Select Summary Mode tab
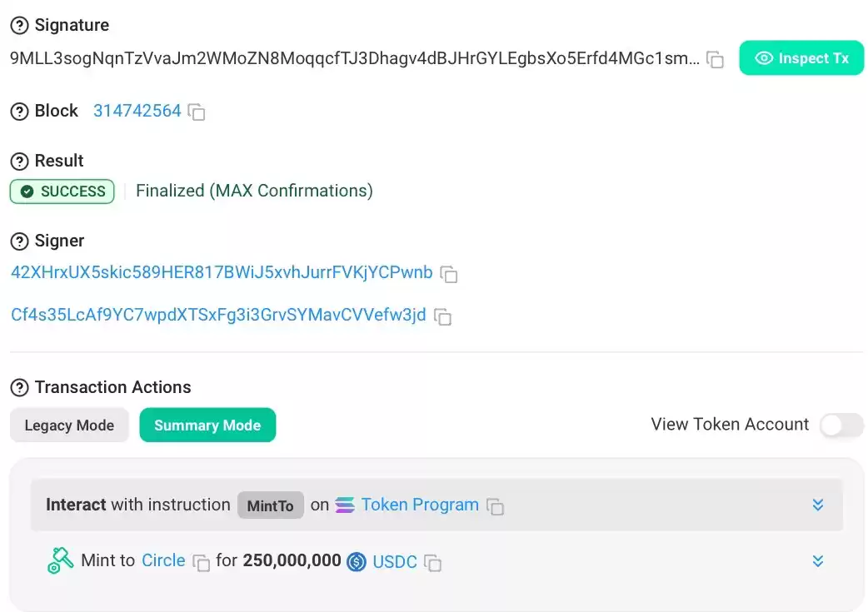The image size is (868, 612). [x=207, y=425]
